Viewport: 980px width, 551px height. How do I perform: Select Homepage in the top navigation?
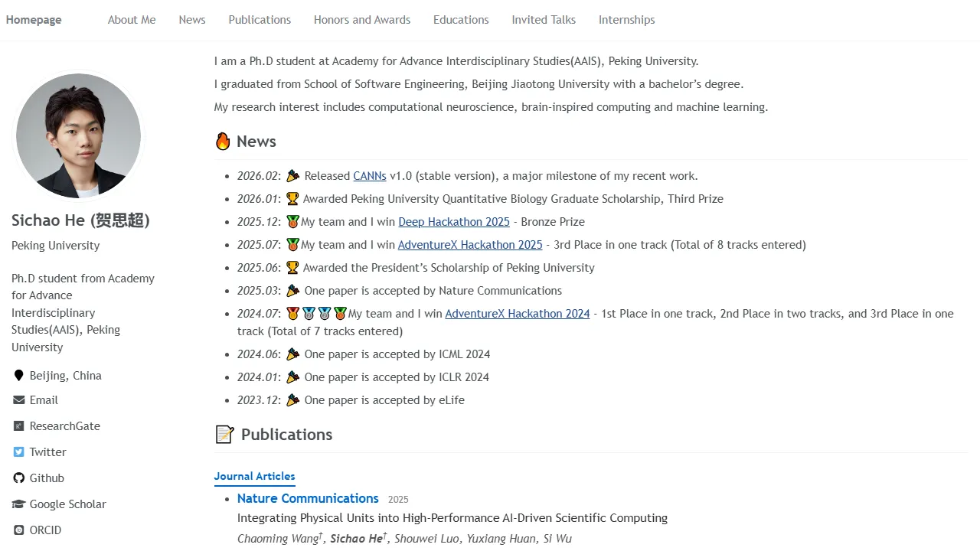(34, 20)
